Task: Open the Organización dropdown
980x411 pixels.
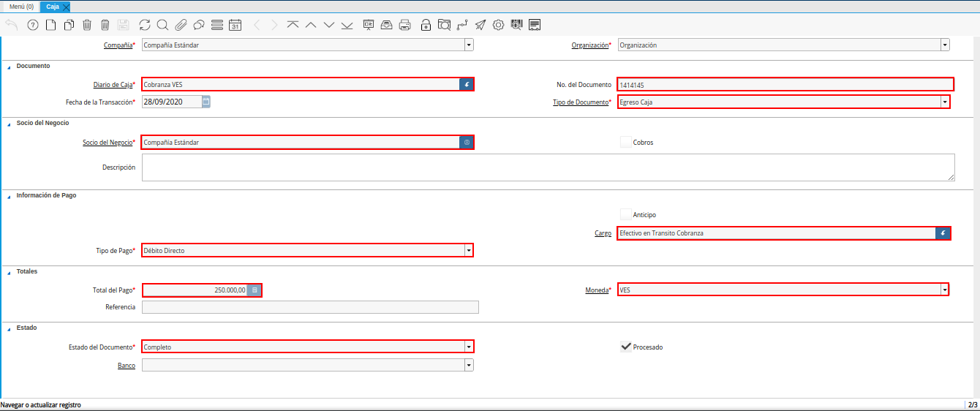Action: tap(945, 45)
